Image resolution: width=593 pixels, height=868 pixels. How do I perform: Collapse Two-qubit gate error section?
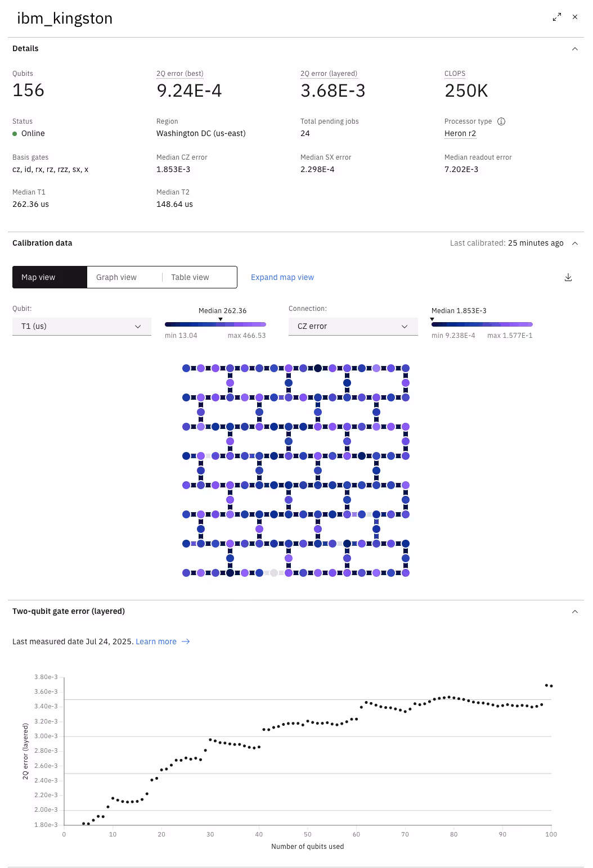point(575,612)
